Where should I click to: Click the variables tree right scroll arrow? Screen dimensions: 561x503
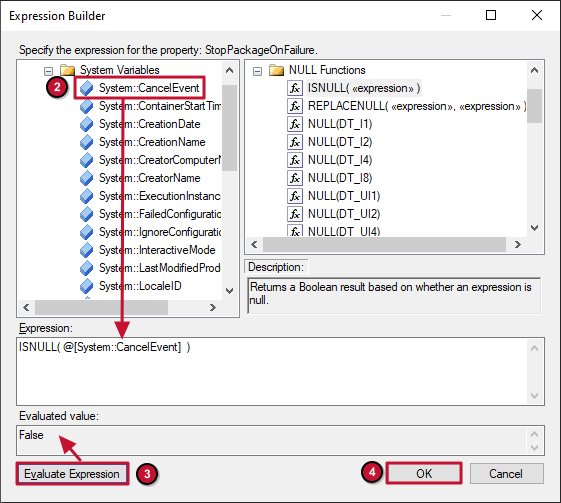pyautogui.click(x=213, y=307)
